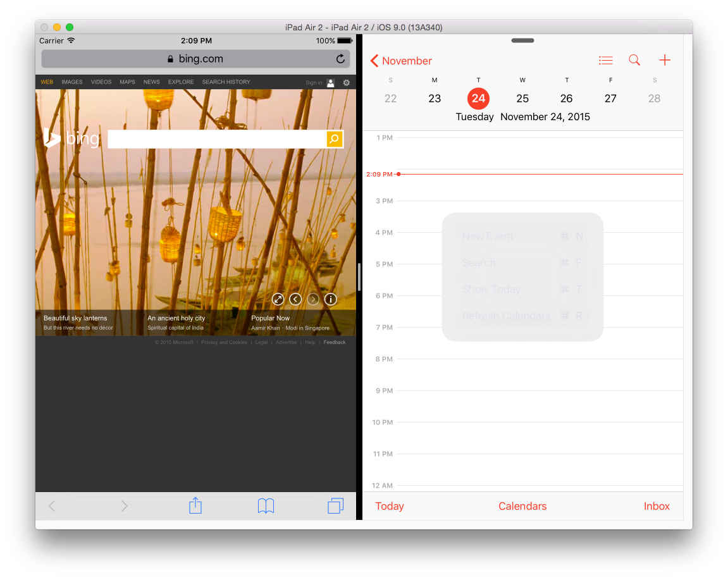The width and height of the screenshot is (728, 580).
Task: Select Friday 27 in the week strip
Action: click(x=610, y=99)
